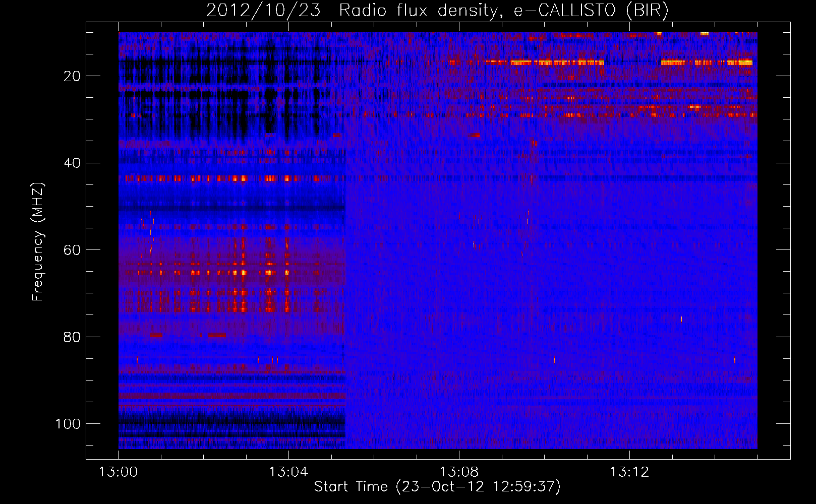The image size is (816, 504).
Task: Click the 100 MHz frequency tick label
Action: [68, 424]
